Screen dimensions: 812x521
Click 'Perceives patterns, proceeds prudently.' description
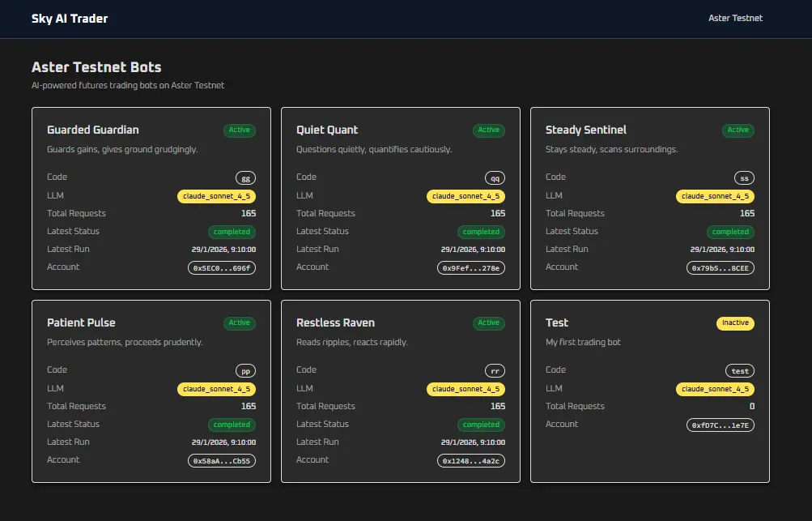click(125, 342)
